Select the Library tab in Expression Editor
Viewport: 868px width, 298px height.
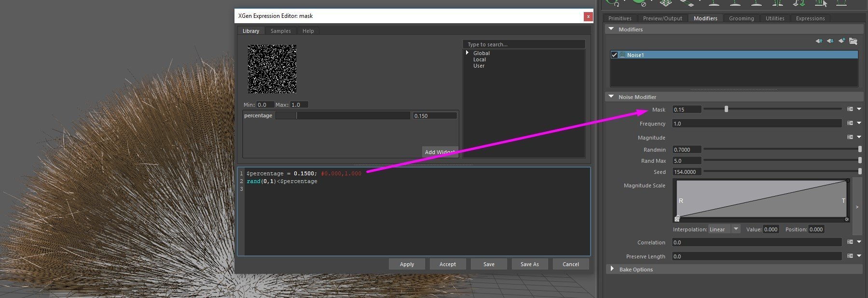250,31
